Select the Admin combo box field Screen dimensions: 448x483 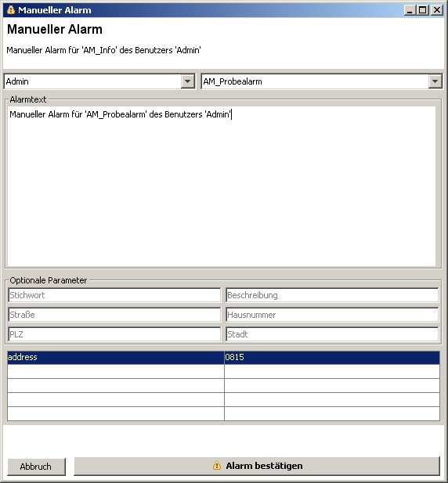99,81
